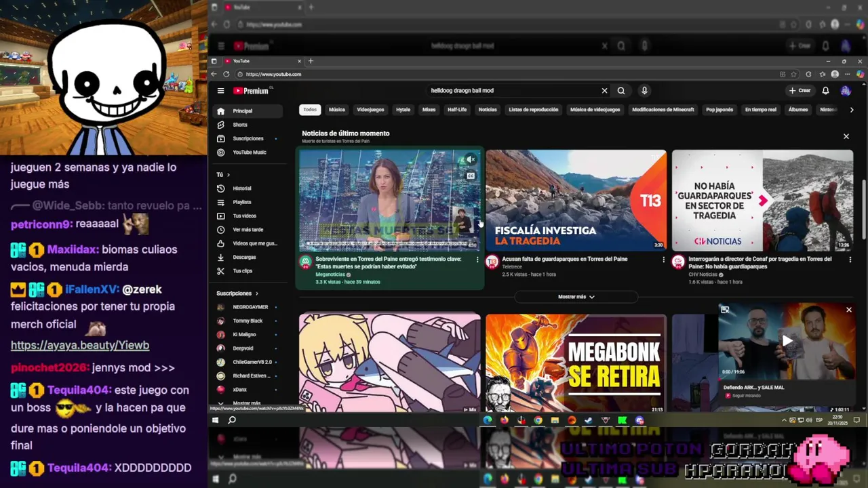Show more subscriptions in the sidebar
The width and height of the screenshot is (868, 488).
pyautogui.click(x=245, y=403)
